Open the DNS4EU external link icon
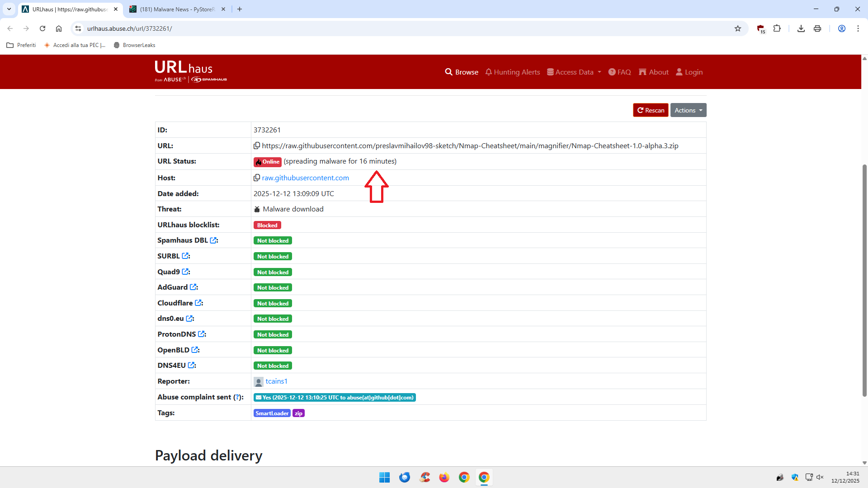 pos(191,365)
